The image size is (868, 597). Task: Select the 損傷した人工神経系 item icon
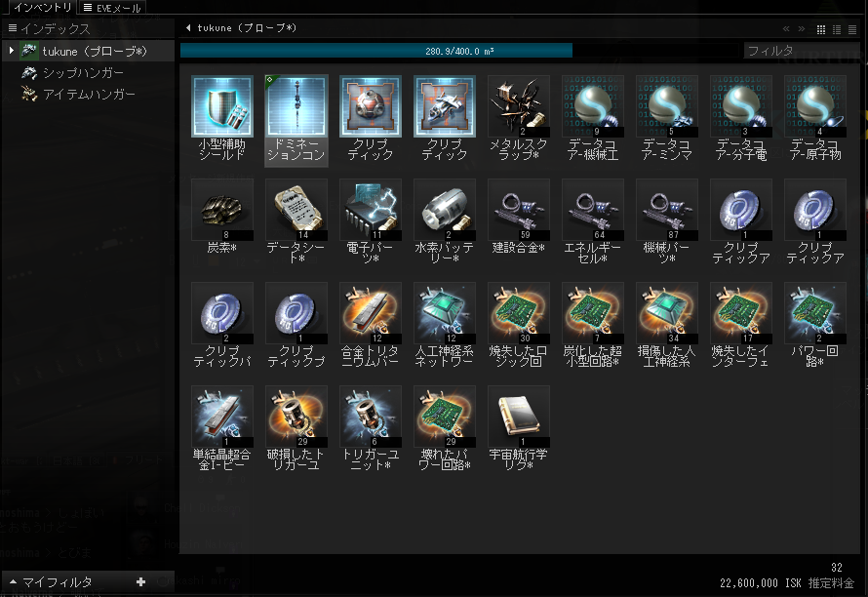point(667,313)
